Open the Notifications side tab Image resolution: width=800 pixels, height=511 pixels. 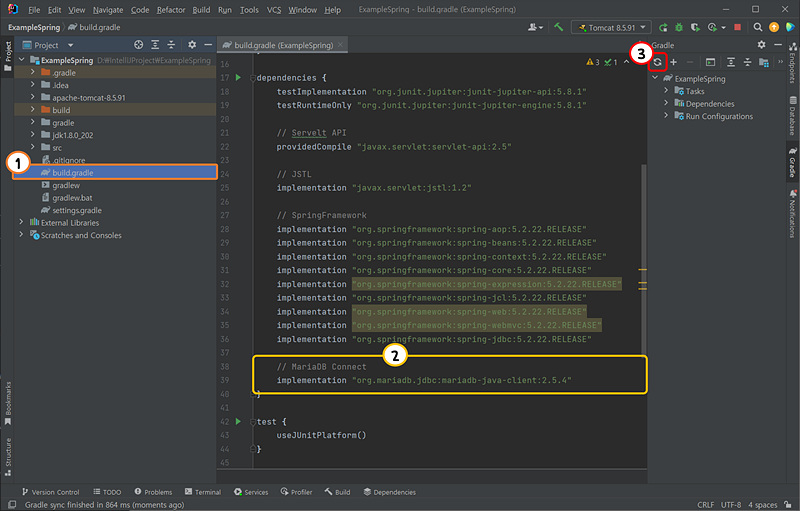click(792, 214)
